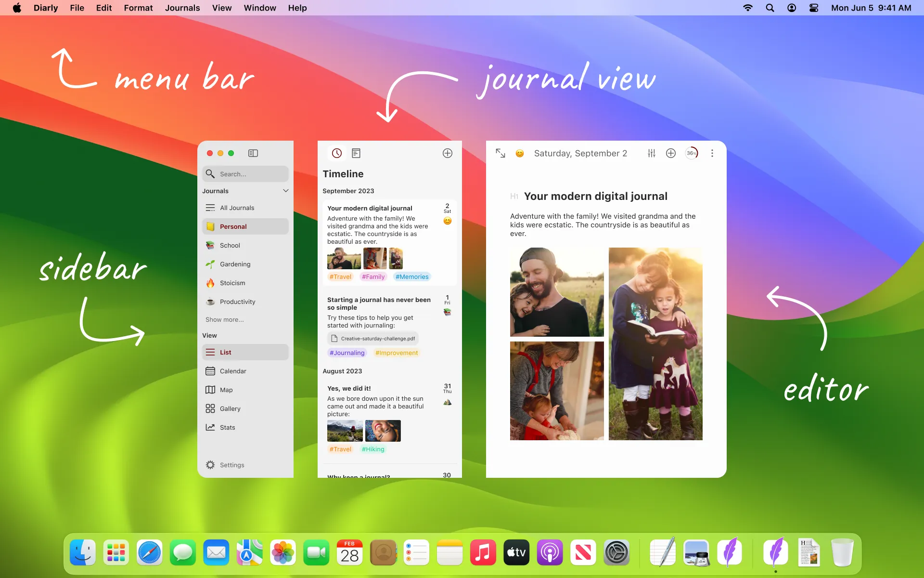Open the Edit menu
924x578 pixels.
104,8
